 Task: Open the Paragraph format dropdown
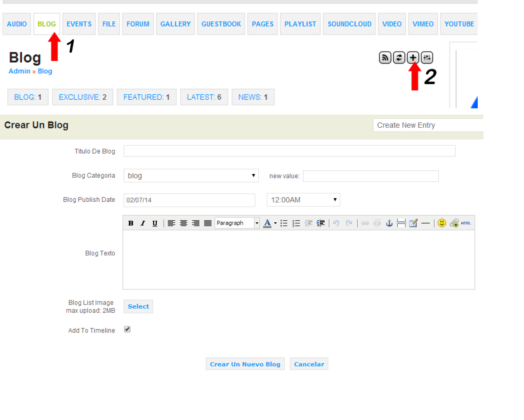click(237, 223)
